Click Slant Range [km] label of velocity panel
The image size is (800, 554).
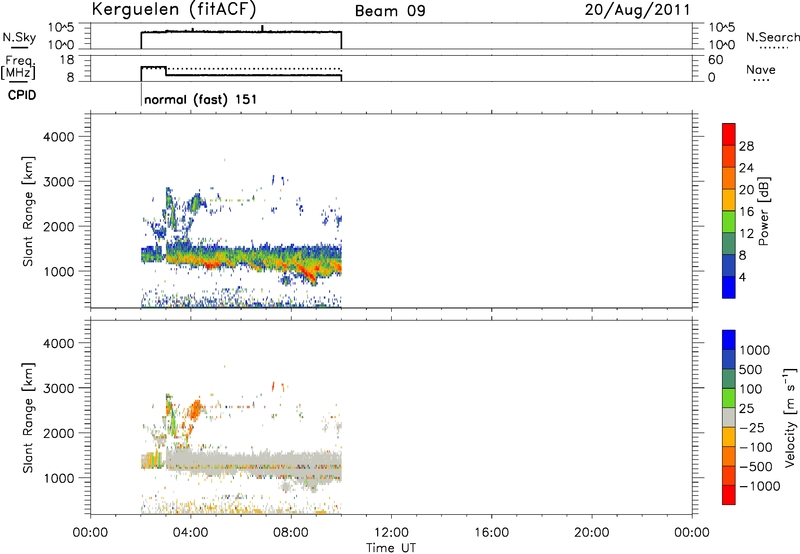pos(28,417)
